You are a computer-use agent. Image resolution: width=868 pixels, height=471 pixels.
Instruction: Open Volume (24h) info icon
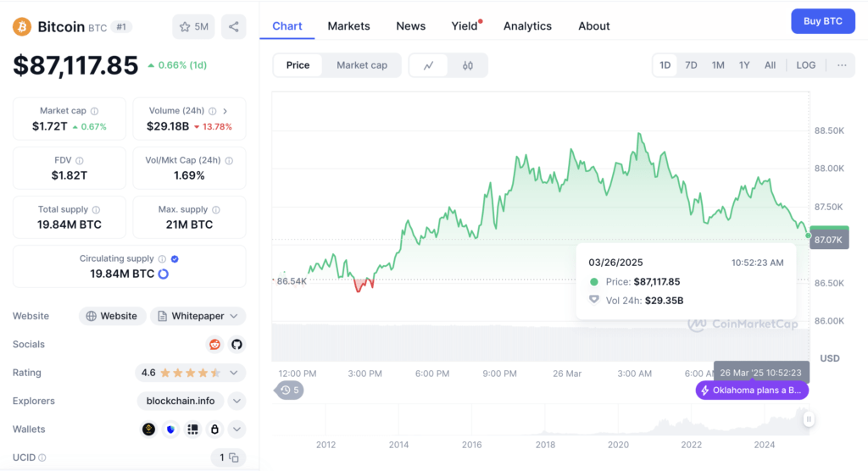(213, 111)
